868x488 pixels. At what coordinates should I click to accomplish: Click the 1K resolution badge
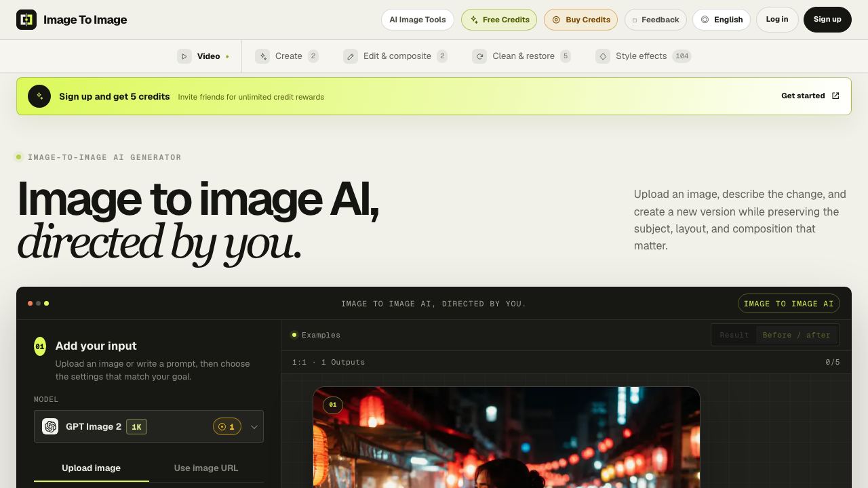coord(136,426)
